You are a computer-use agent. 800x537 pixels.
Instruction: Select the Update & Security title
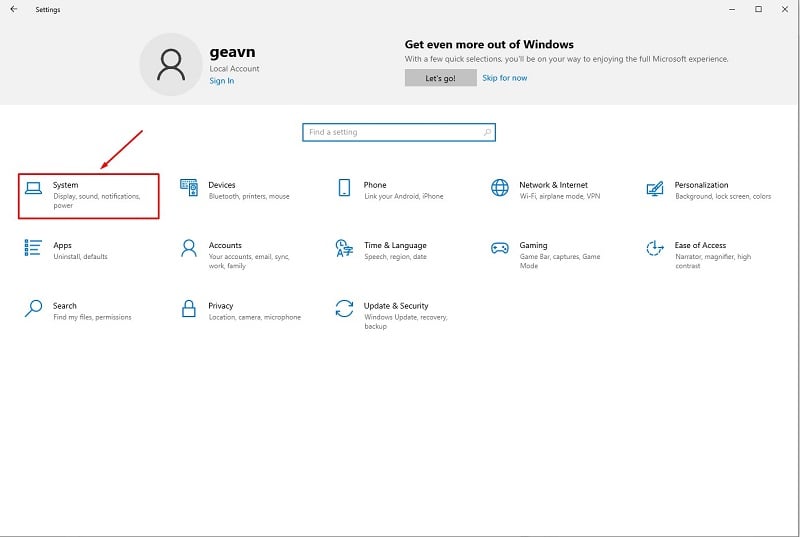tap(396, 306)
